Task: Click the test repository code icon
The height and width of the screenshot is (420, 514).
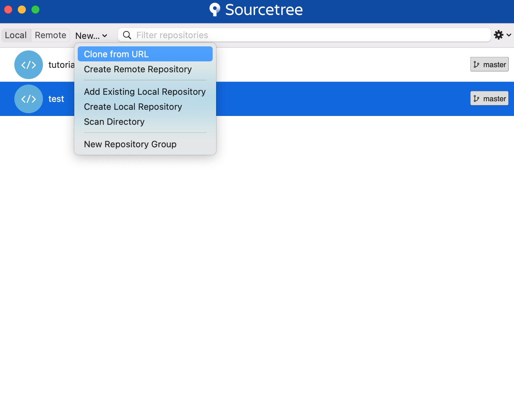Action: [x=29, y=99]
